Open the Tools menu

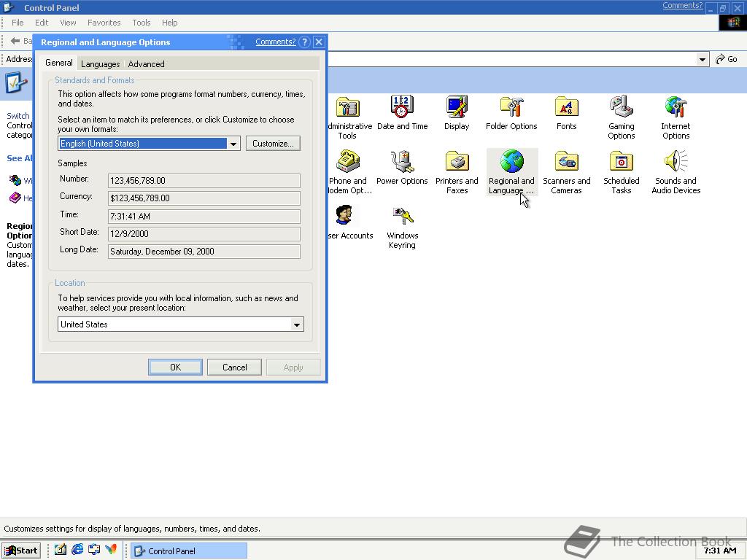[x=141, y=23]
